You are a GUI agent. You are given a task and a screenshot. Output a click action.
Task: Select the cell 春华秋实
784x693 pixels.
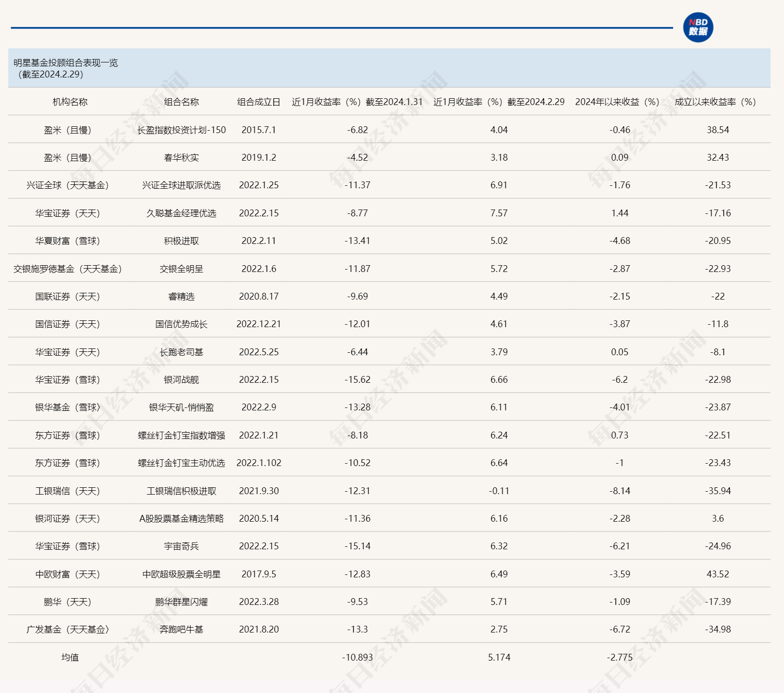point(181,158)
